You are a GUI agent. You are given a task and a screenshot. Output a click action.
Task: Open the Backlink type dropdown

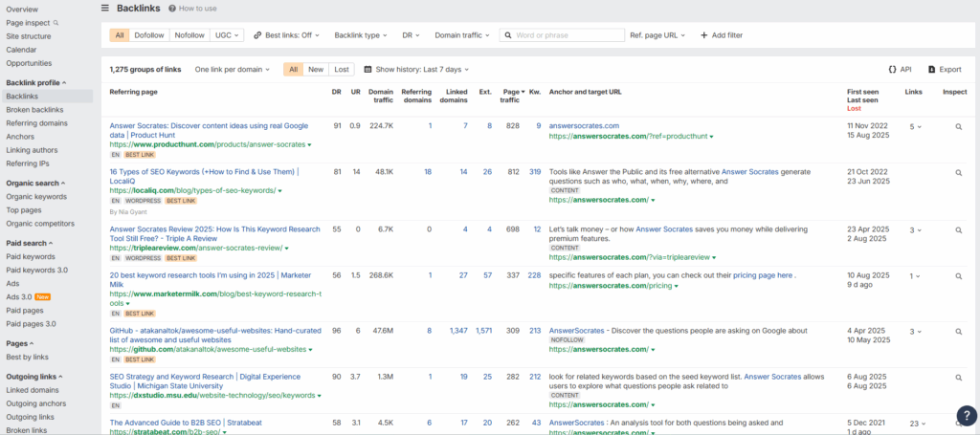[361, 35]
